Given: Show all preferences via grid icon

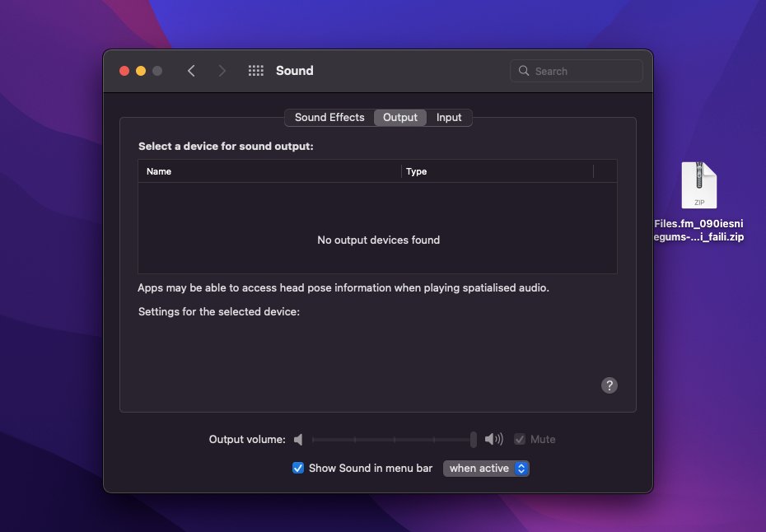Looking at the screenshot, I should tap(255, 71).
